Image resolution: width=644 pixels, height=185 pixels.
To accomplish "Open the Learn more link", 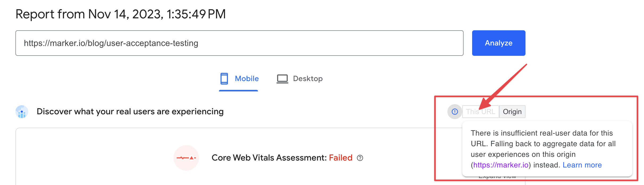I will (x=582, y=165).
